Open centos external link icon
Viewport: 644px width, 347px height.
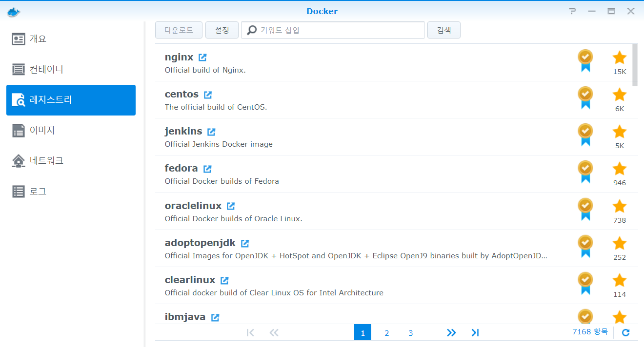(x=208, y=95)
